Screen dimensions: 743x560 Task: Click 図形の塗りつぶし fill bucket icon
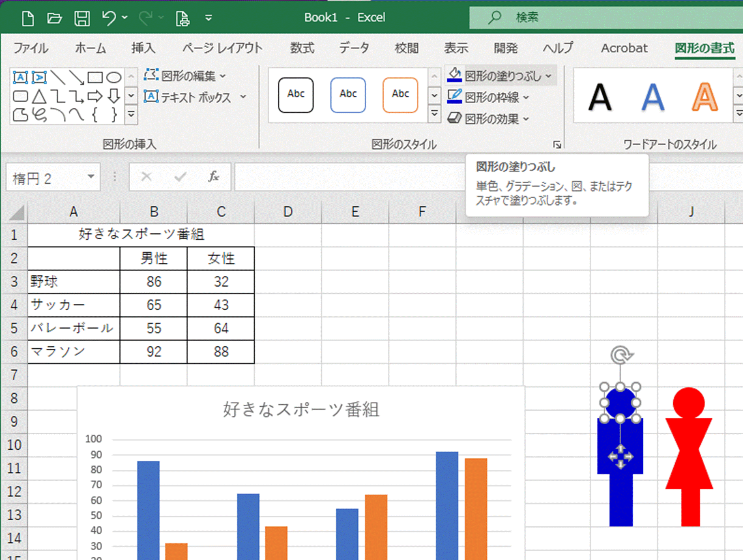tap(455, 75)
